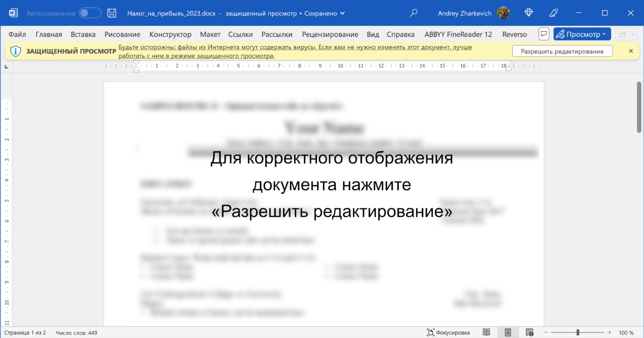This screenshot has width=644, height=338.
Task: Click the user profile avatar picture
Action: (503, 13)
